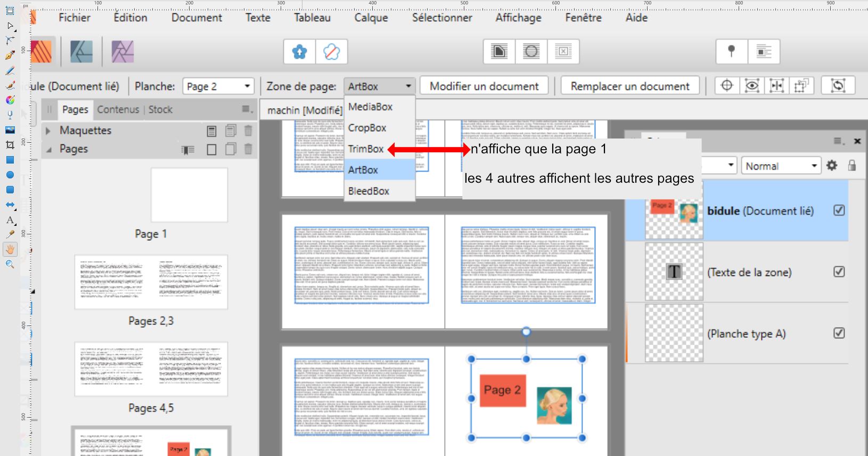
Task: Click the Remplacer un document button
Action: coord(630,86)
